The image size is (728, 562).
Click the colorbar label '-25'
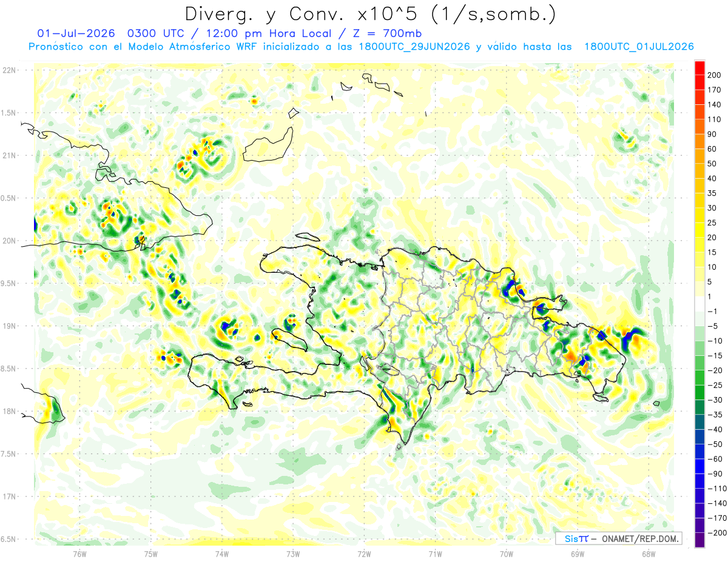pos(716,385)
